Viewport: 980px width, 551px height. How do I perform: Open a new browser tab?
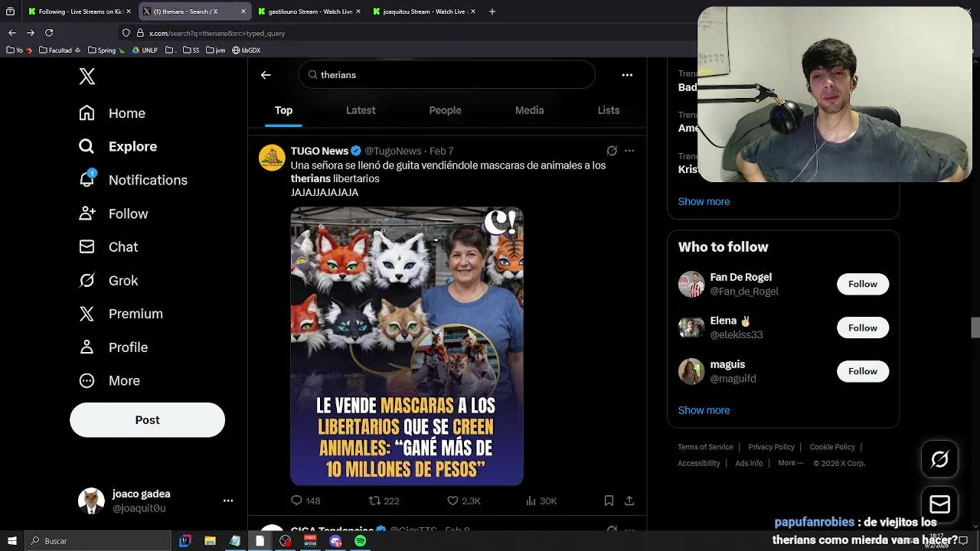492,11
